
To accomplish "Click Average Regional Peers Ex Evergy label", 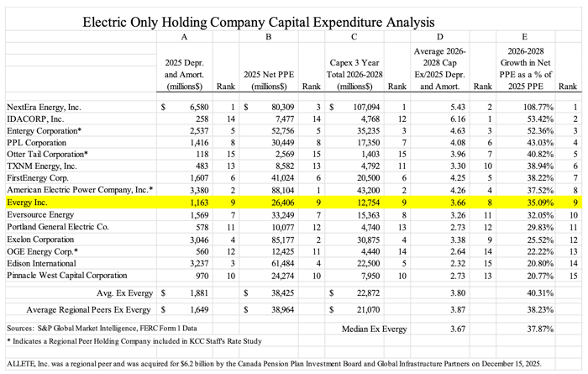I will tap(88, 310).
